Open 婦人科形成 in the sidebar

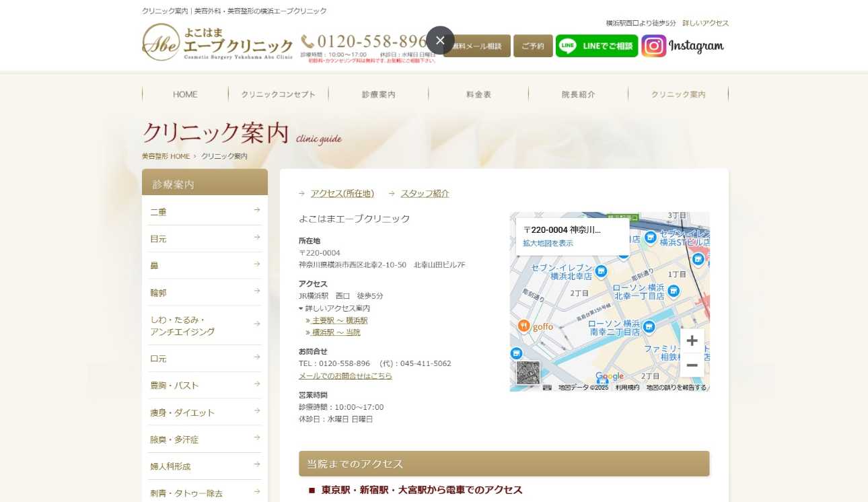tap(205, 466)
